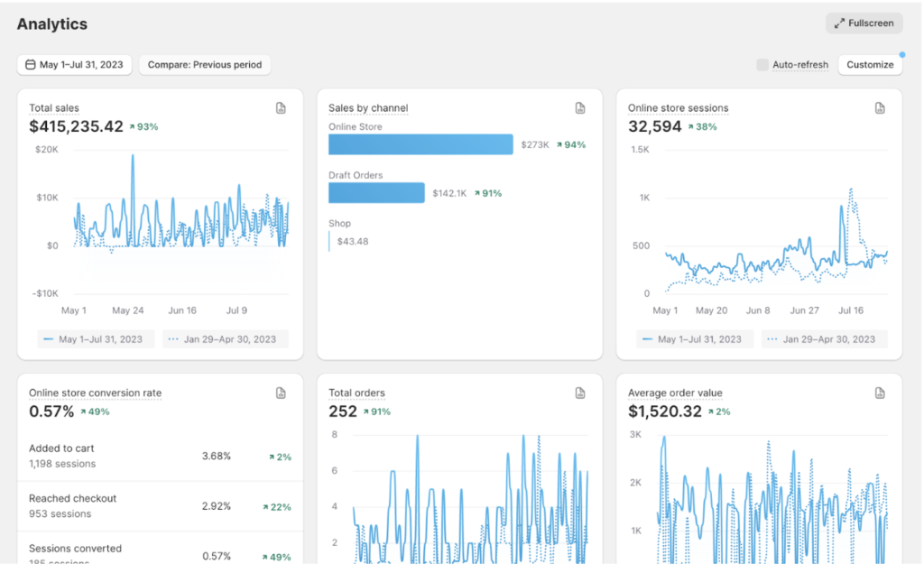
Task: Click the Fullscreen button
Action: (x=864, y=23)
